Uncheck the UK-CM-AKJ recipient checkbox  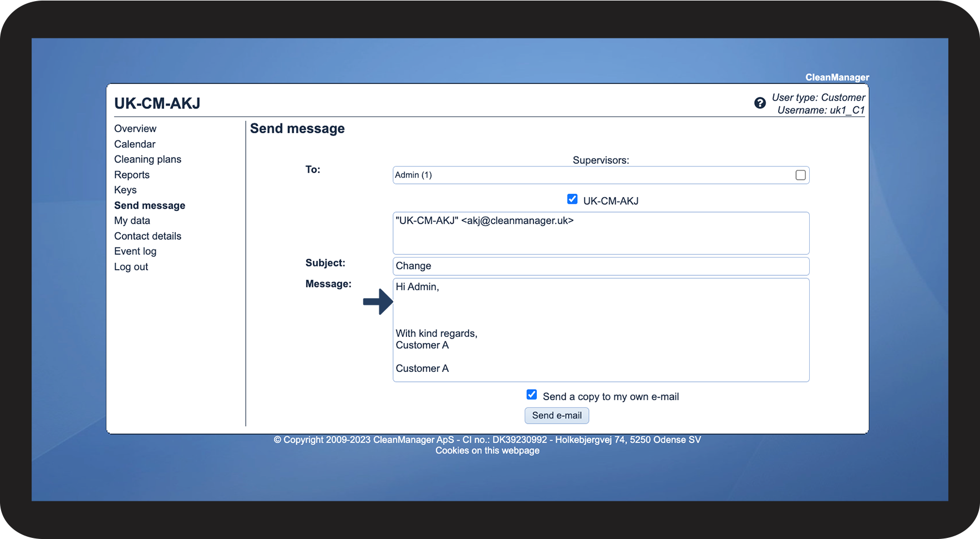tap(572, 199)
